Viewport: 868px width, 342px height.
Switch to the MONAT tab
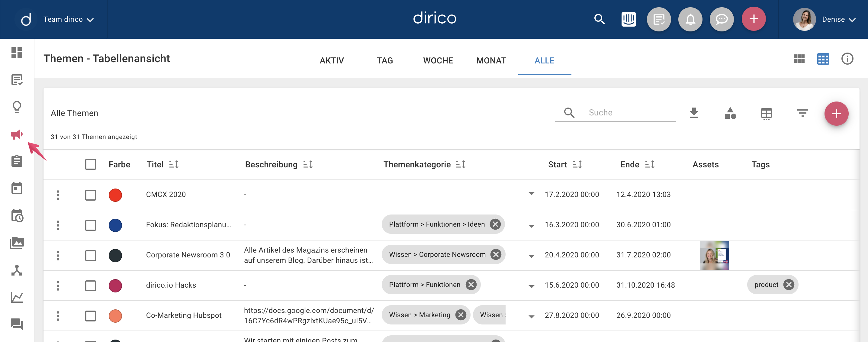[491, 61]
